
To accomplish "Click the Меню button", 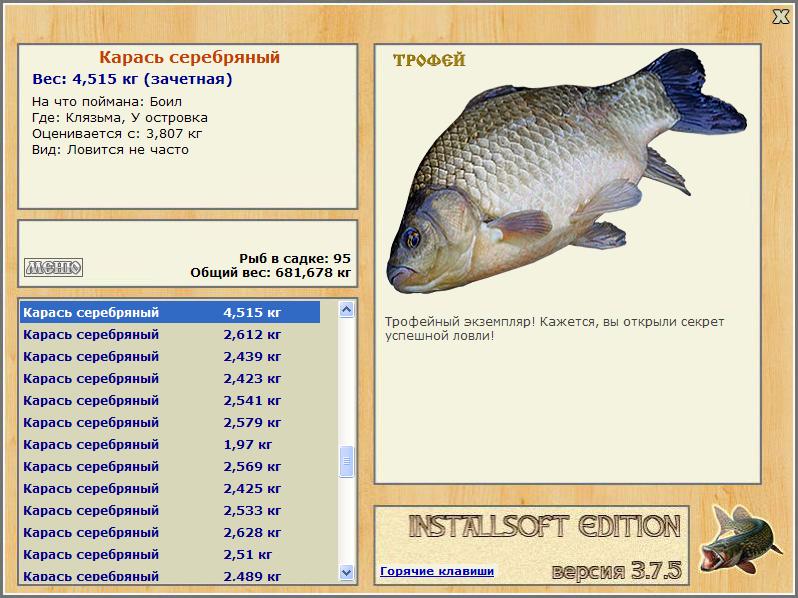I will click(x=53, y=267).
